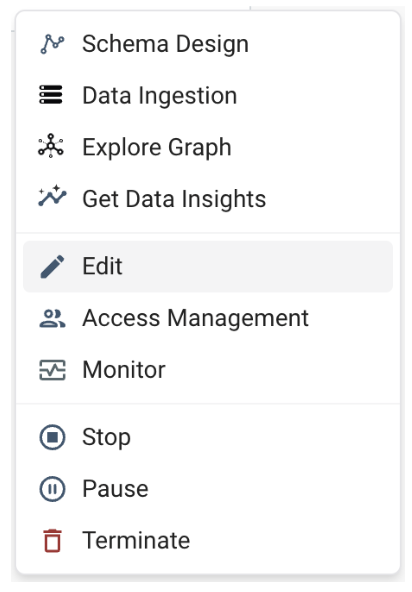The image size is (412, 592).
Task: Choose the Monitor menu entry
Action: [208, 369]
